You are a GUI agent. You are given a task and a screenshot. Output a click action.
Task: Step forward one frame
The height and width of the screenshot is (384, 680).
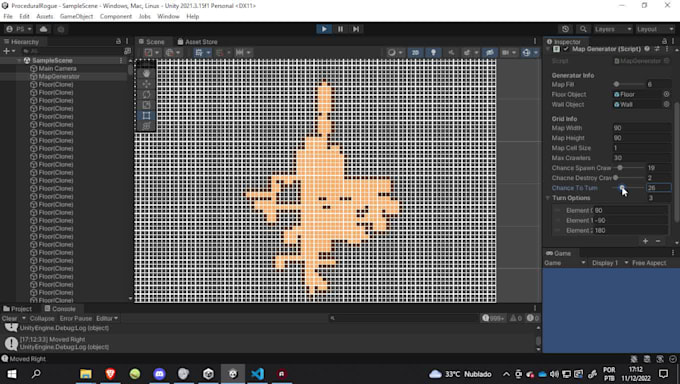tap(356, 29)
